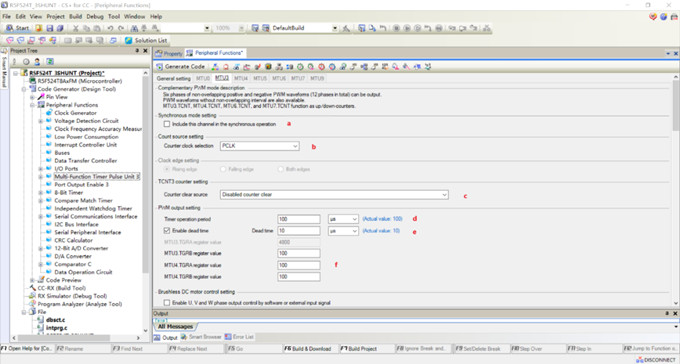Click the Save All icon in toolbar
This screenshot has height=364, width=680.
(x=60, y=28)
